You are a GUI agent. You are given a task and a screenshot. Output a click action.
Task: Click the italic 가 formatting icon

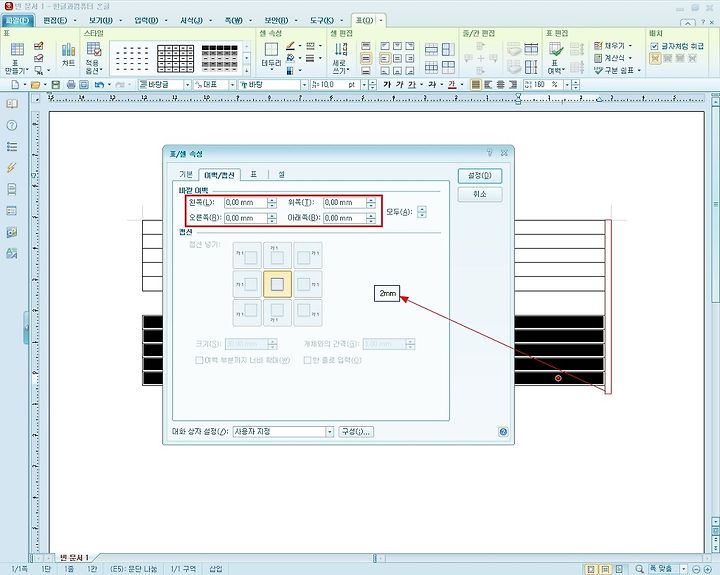point(399,85)
